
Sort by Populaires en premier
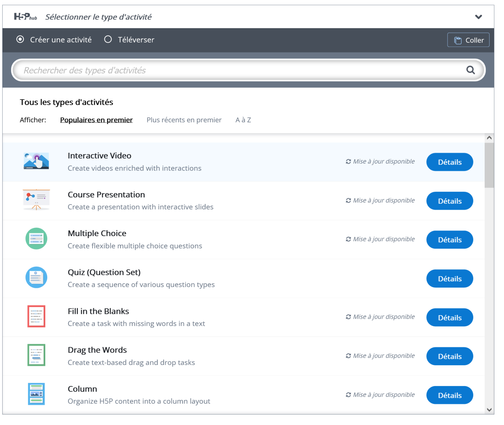96,120
